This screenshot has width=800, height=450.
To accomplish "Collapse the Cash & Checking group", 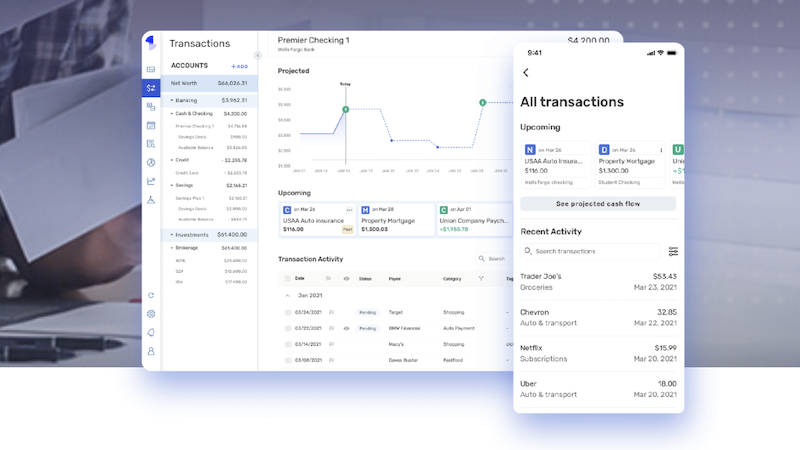I will (171, 114).
